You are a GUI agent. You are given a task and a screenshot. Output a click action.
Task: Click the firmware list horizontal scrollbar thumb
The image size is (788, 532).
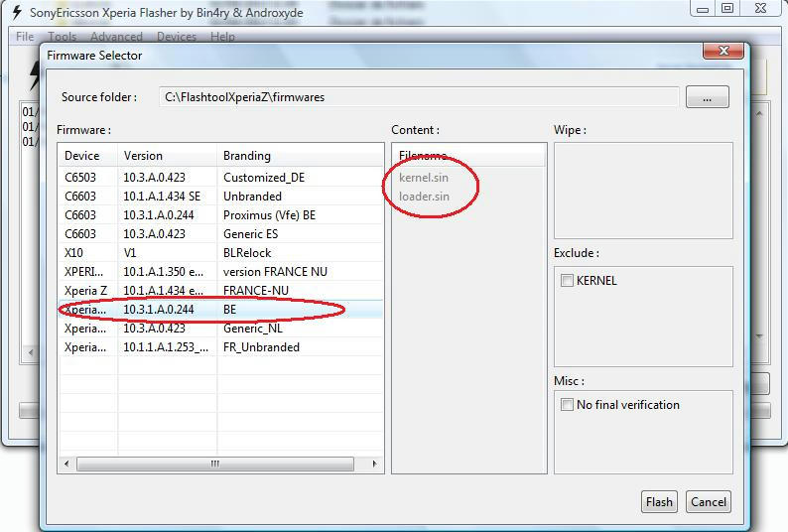coord(215,464)
